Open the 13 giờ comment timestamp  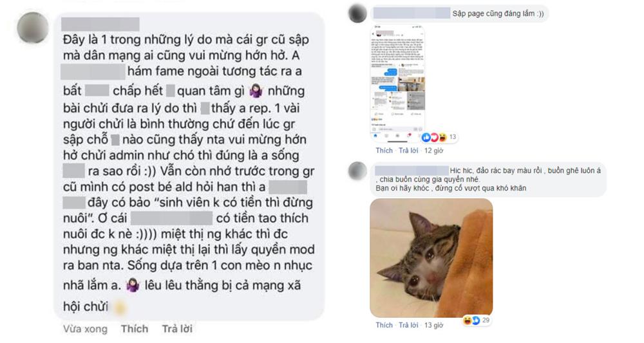[433, 325]
